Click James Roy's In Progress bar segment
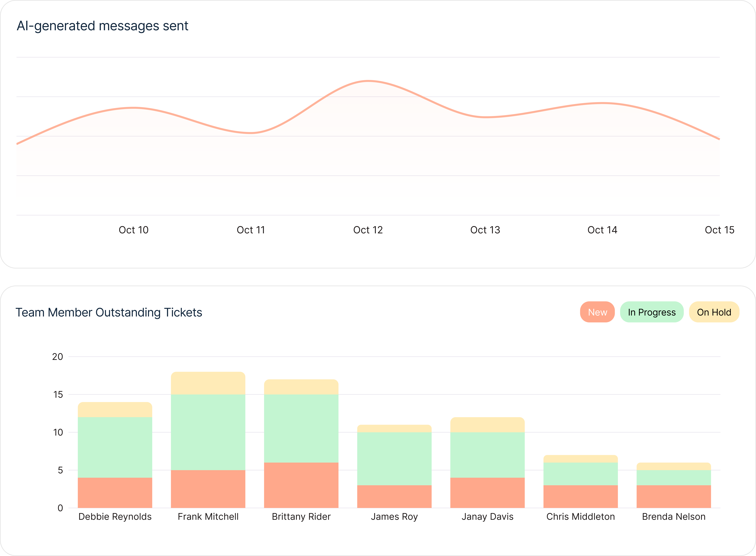756x556 pixels. tap(394, 458)
